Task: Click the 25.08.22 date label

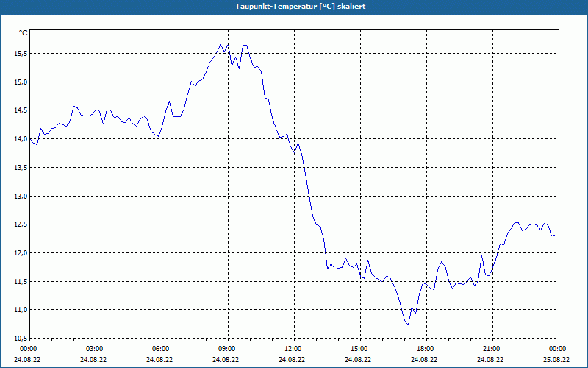Action: [x=556, y=360]
